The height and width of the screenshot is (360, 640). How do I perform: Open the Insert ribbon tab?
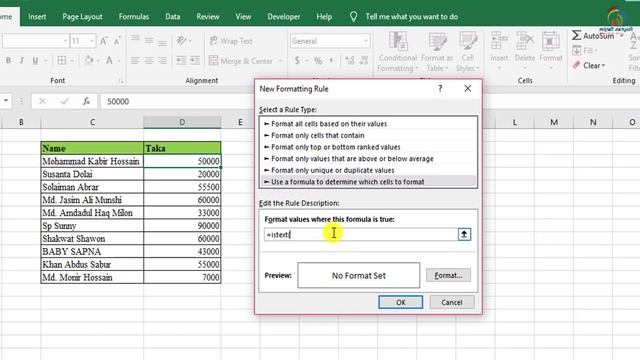(37, 17)
